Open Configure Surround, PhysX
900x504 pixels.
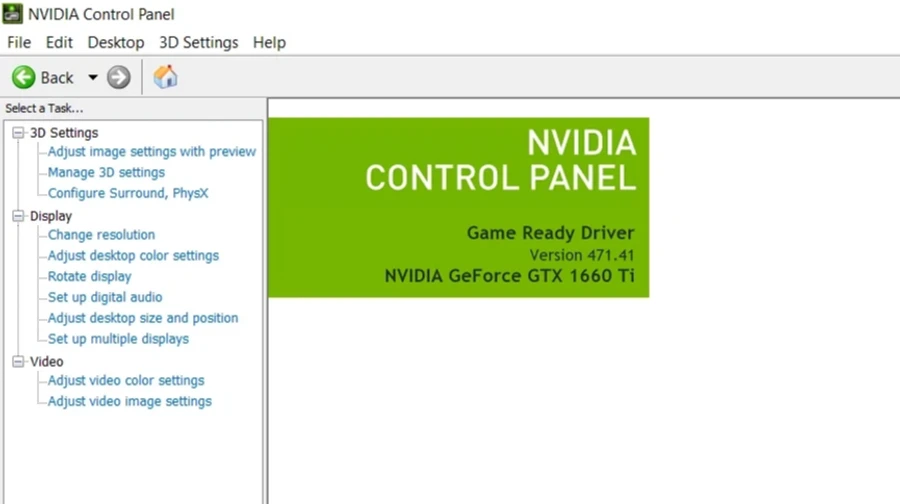(x=128, y=193)
